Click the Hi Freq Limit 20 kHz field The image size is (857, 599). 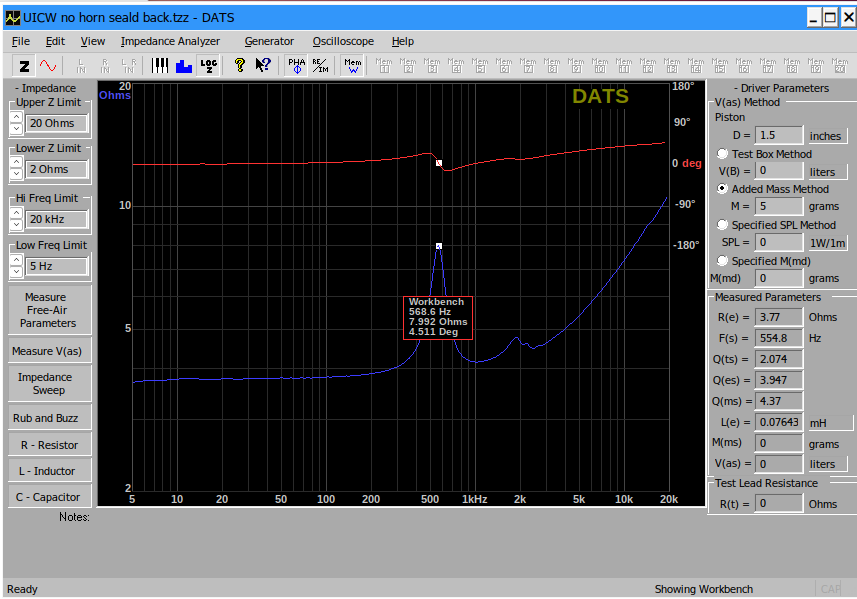tap(57, 219)
